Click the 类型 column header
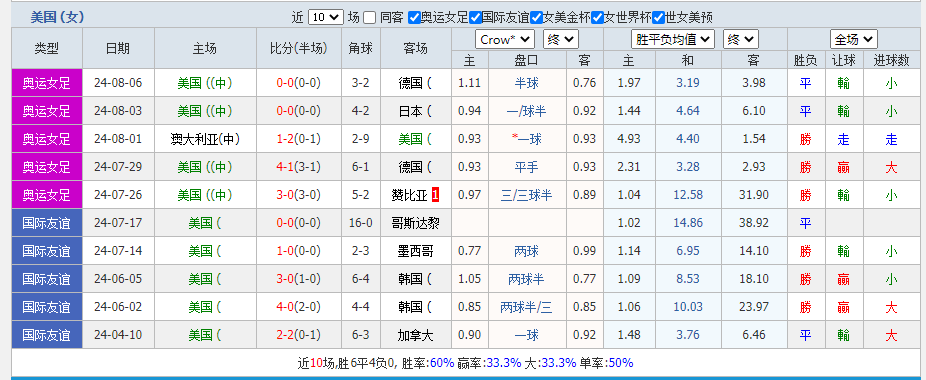926x380 pixels. (x=47, y=48)
